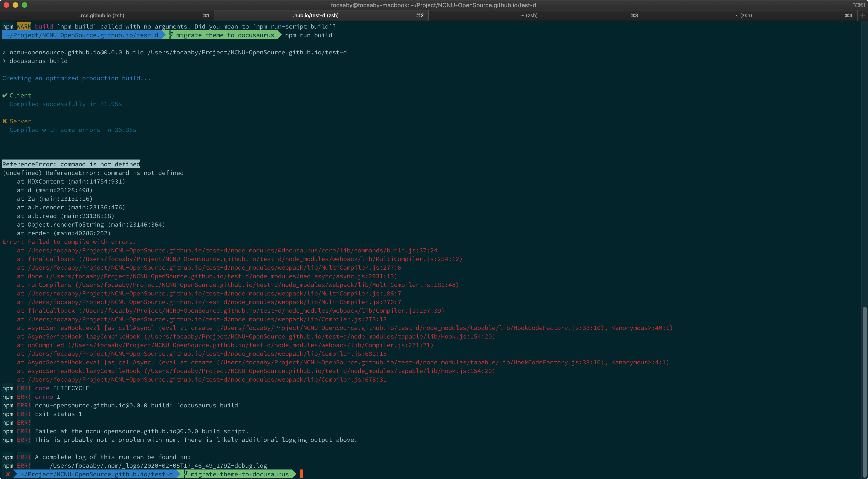Click the git branch icon beside migrate-theme-to-docusaurus
Viewport: 868px width, 479px height.
pyautogui.click(x=171, y=35)
